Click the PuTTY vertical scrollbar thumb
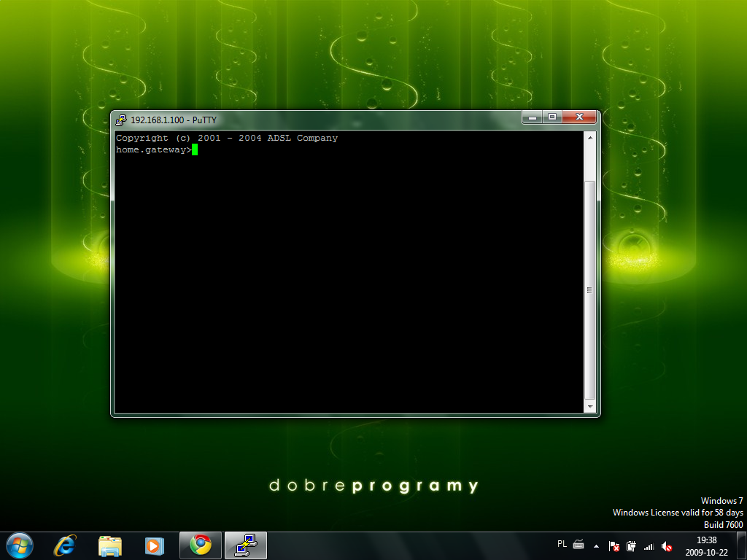747x560 pixels. (589, 290)
